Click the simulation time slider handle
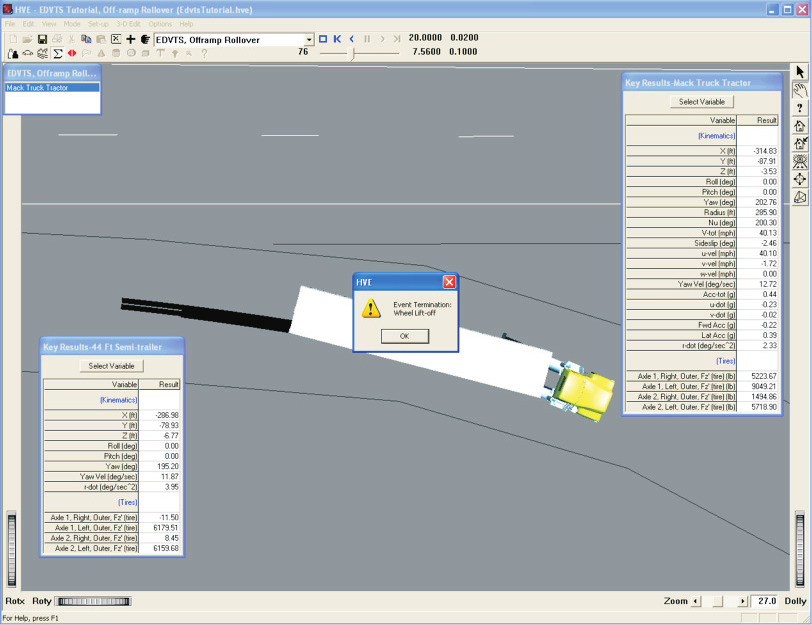812x625 pixels. tap(353, 53)
